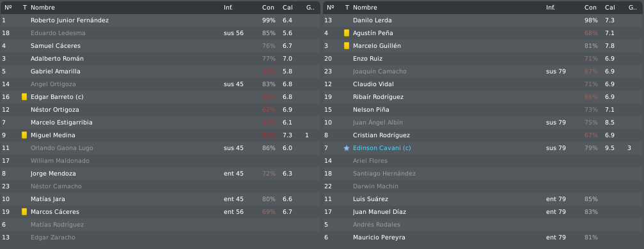Click Agustín Peña's yellow card icon
This screenshot has width=644, height=249.
tap(347, 33)
